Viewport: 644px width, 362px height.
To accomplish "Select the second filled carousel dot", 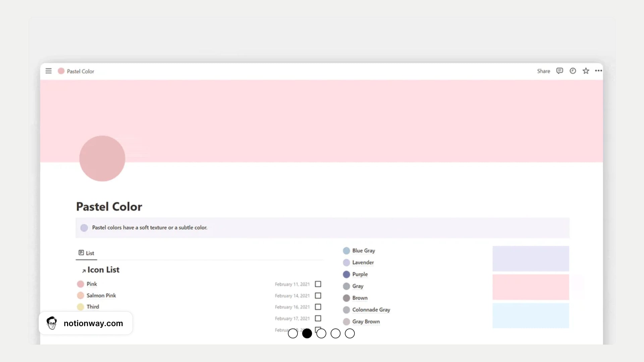I will click(x=307, y=334).
